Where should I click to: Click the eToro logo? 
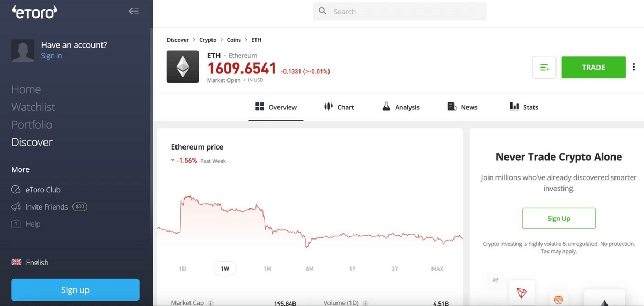click(34, 11)
